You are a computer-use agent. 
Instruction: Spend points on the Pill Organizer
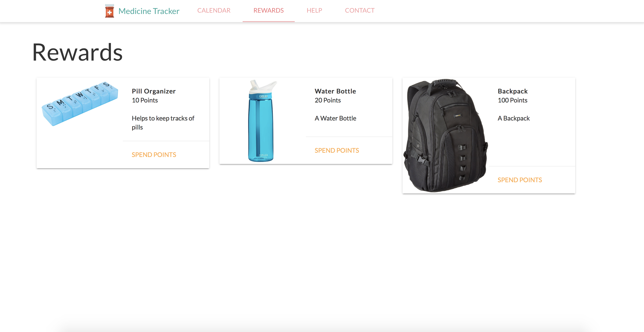tap(154, 155)
